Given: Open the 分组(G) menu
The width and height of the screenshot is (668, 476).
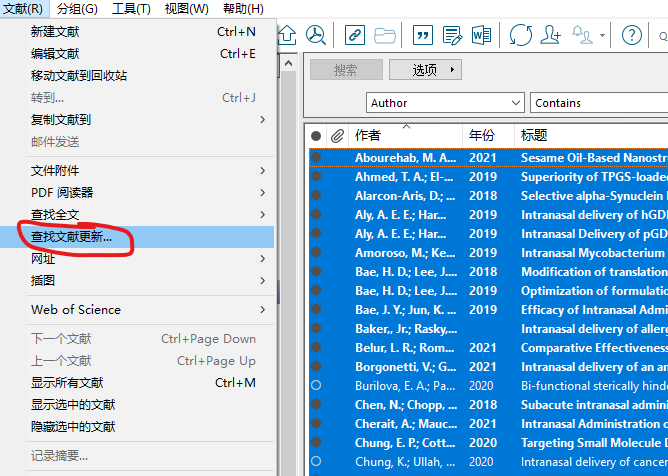Looking at the screenshot, I should (x=77, y=9).
